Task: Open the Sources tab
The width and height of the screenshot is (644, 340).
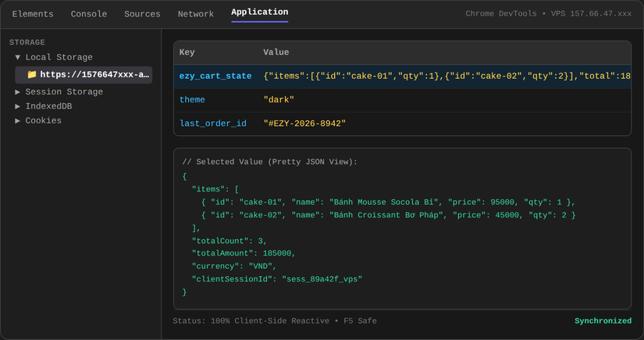Action: 142,14
